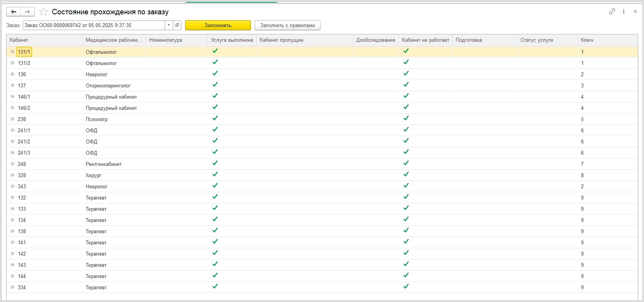Screen dimensions: 644x302
Task: Click the Статус услуги column header
Action: point(547,40)
